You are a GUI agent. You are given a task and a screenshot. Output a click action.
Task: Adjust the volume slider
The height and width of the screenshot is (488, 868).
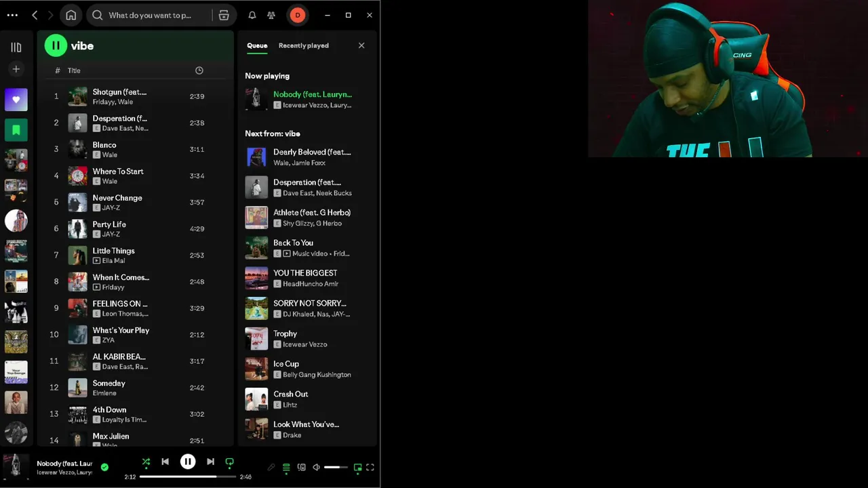pos(335,467)
